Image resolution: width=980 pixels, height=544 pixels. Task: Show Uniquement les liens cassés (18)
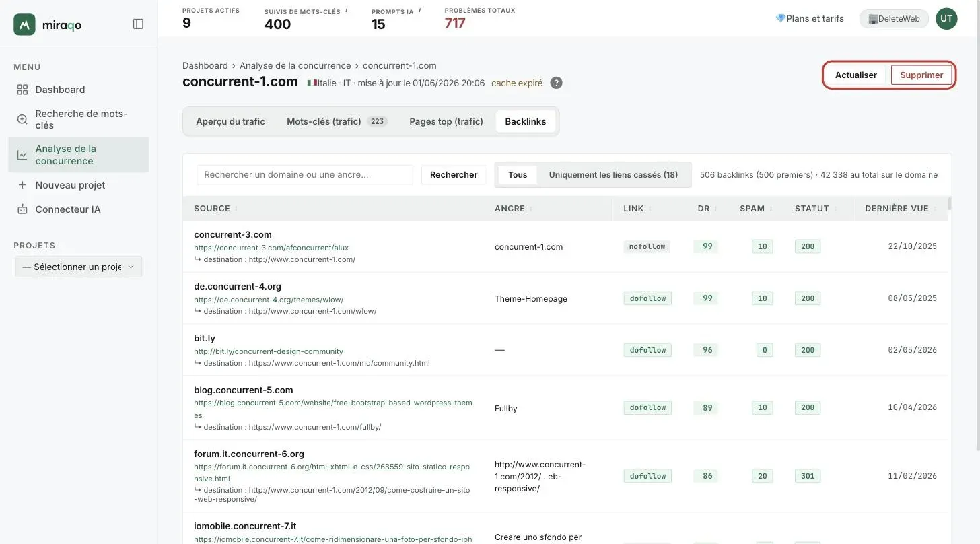pos(613,174)
